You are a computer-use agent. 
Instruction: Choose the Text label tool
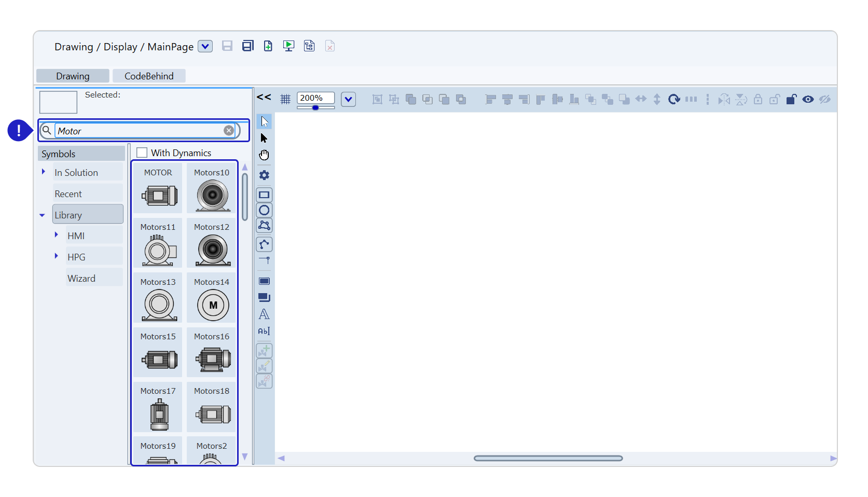(264, 314)
